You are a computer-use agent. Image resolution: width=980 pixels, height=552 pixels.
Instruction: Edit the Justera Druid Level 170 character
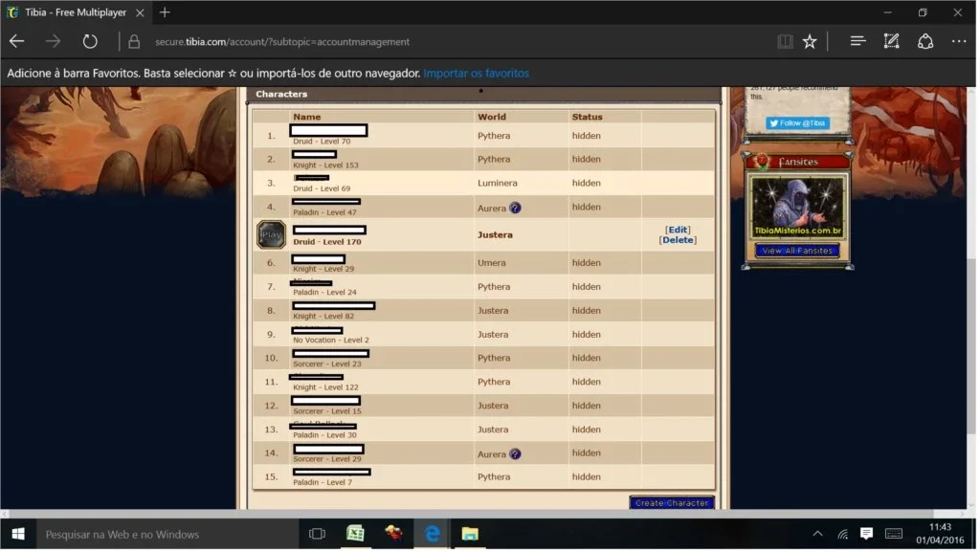(679, 230)
